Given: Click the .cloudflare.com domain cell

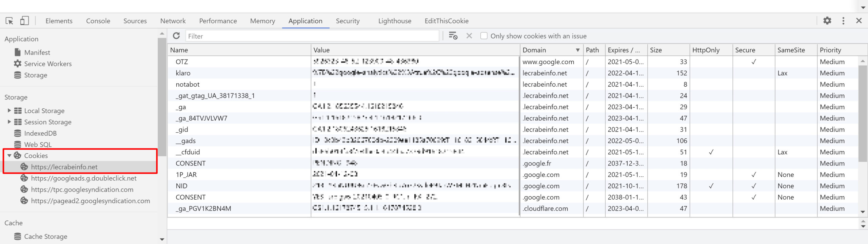Looking at the screenshot, I should [551, 208].
